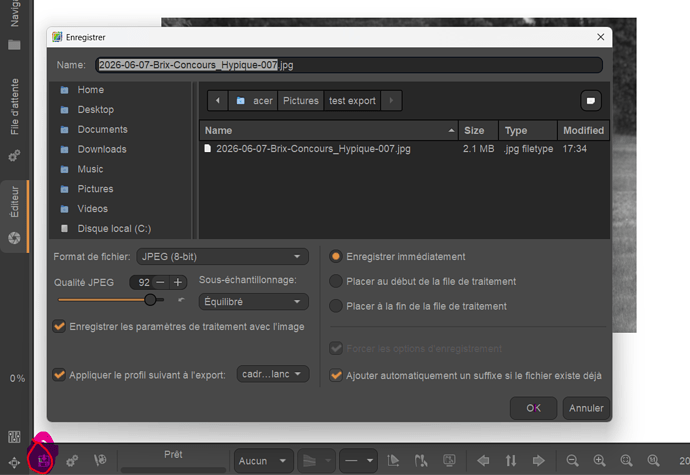This screenshot has width=690, height=475.
Task: Toggle fullscreen arrows icon at bottom left
Action: (14, 463)
